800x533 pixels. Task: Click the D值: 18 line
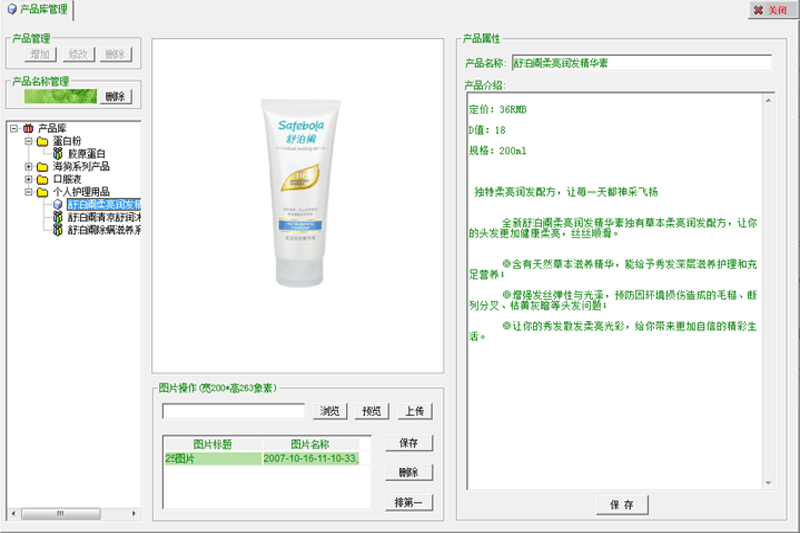pos(487,131)
